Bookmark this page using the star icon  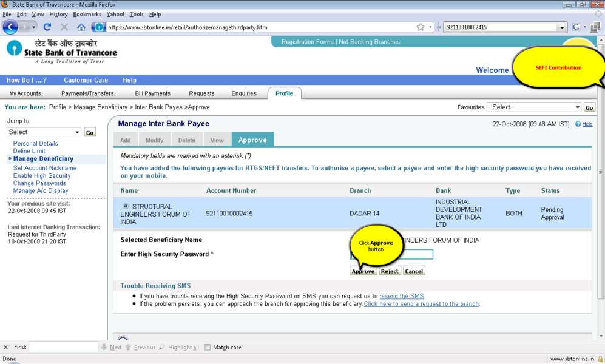[421, 27]
